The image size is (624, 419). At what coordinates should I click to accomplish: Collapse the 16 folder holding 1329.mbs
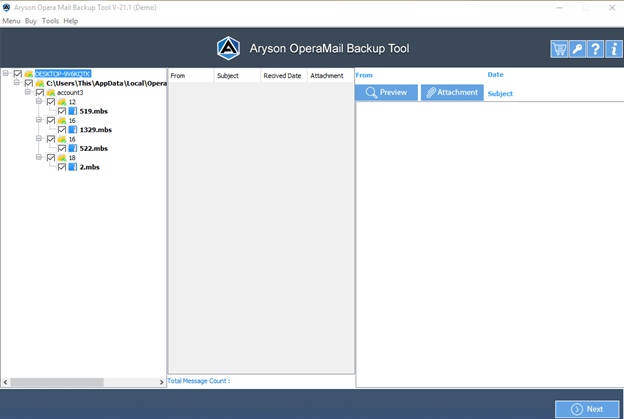tap(39, 120)
